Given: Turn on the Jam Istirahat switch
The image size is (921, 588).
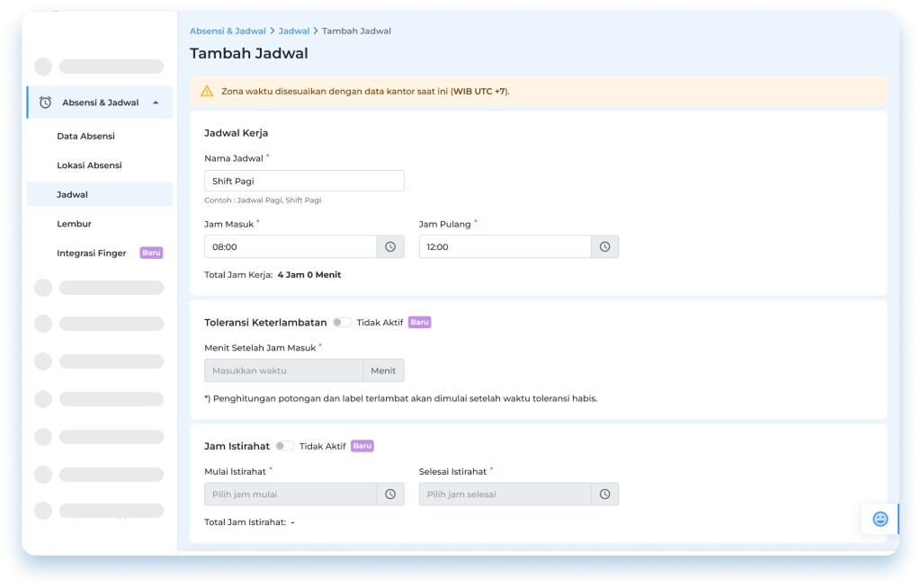Looking at the screenshot, I should (x=284, y=446).
